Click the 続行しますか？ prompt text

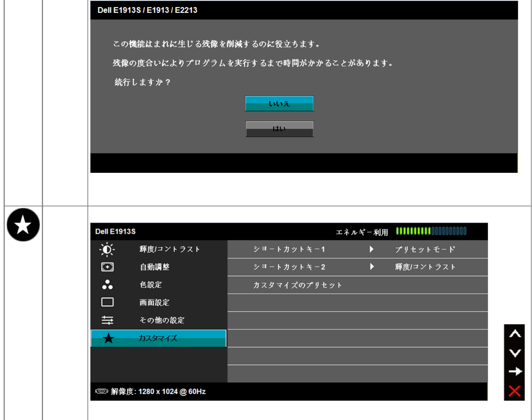142,82
